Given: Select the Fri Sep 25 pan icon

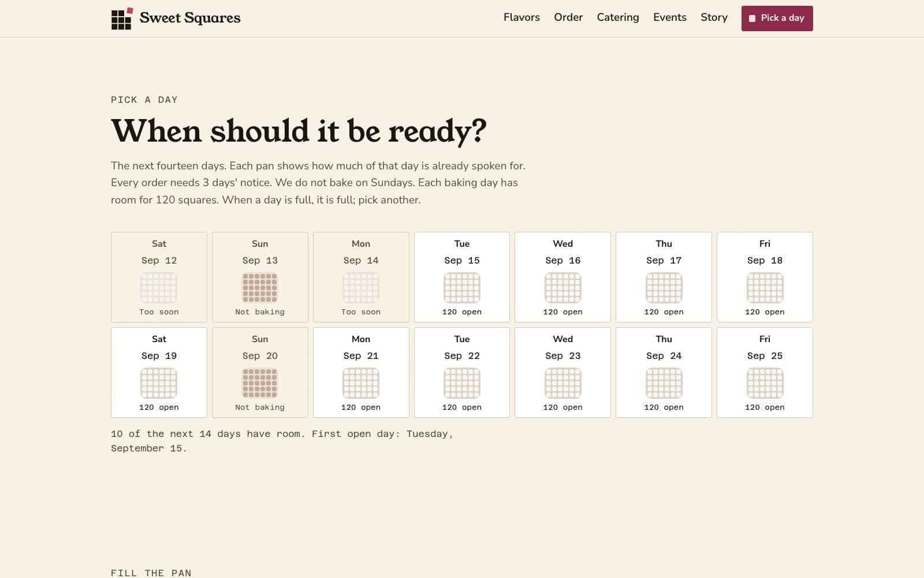Looking at the screenshot, I should click(765, 383).
